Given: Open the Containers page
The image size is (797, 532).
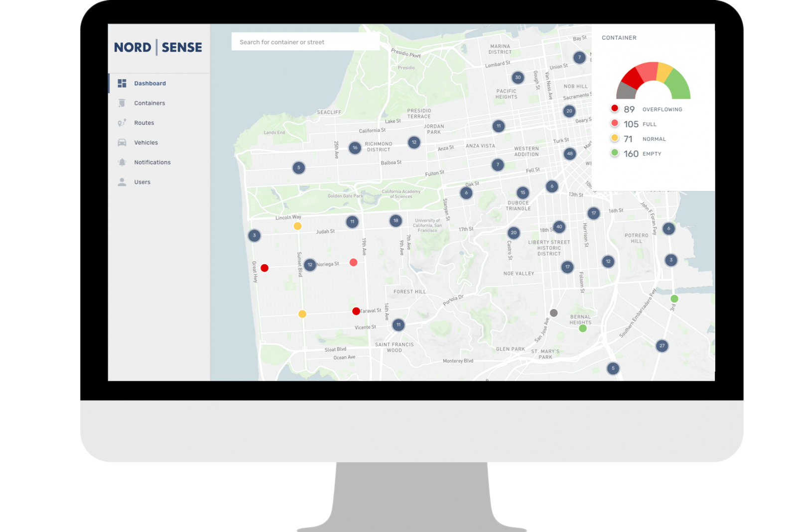Looking at the screenshot, I should tap(159, 103).
